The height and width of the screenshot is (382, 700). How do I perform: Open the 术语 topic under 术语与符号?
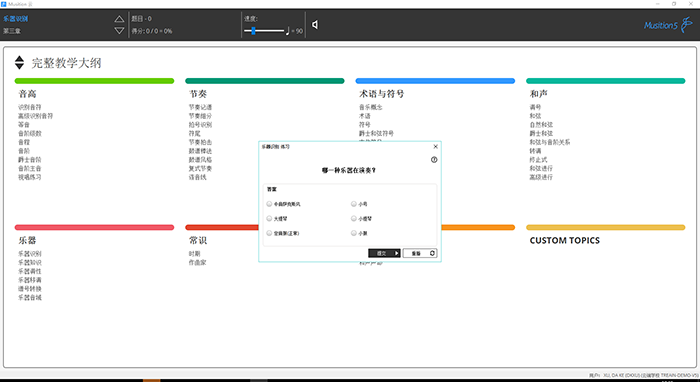(x=365, y=116)
